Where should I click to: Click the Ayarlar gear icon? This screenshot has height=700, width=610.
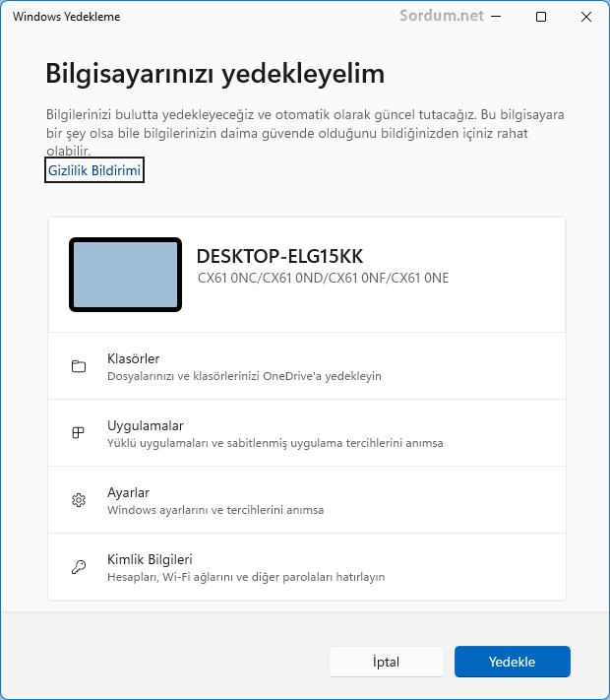[79, 500]
